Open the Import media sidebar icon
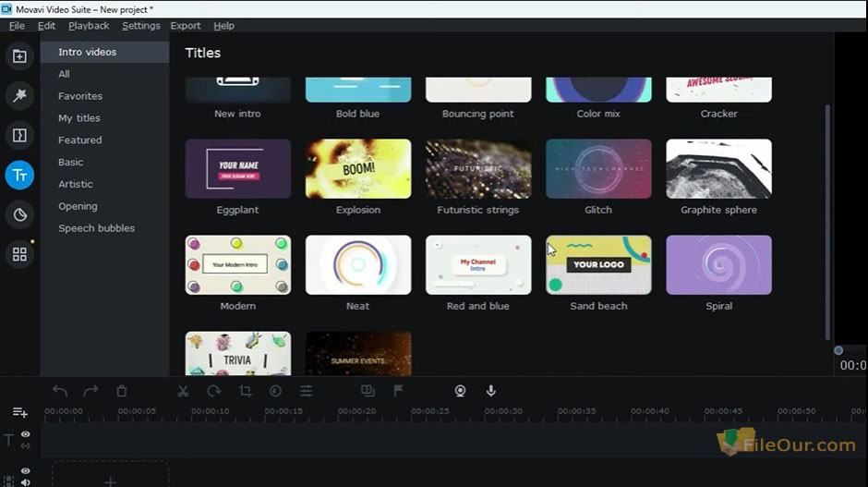 19,56
